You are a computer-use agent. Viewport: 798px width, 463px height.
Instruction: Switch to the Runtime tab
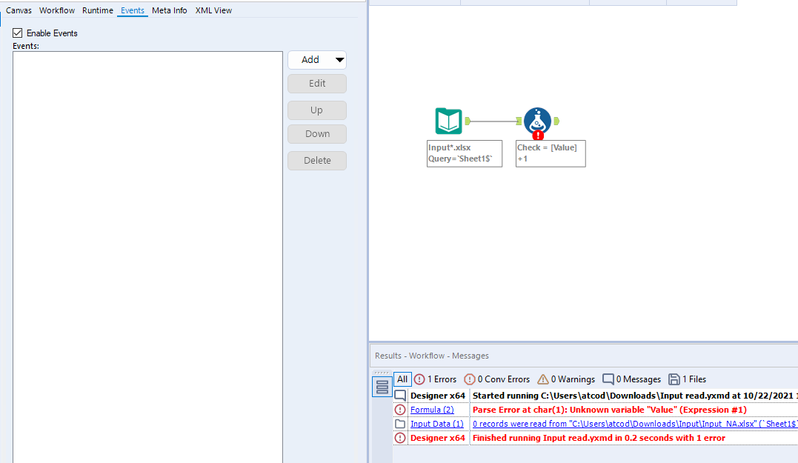98,10
